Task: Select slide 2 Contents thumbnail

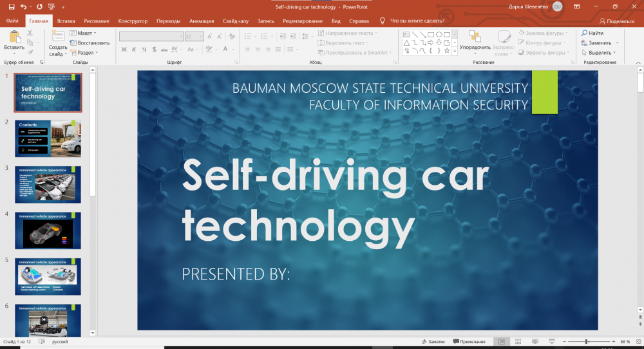Action: click(x=48, y=138)
